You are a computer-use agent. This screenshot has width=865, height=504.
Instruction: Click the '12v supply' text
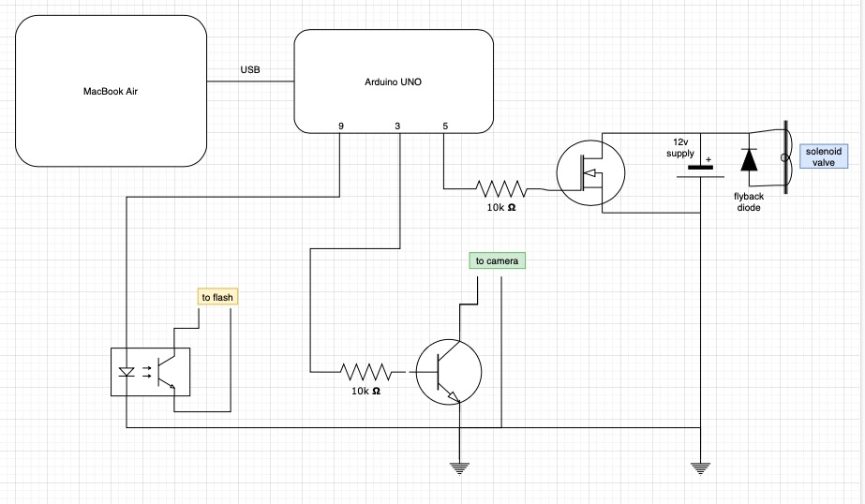(680, 148)
